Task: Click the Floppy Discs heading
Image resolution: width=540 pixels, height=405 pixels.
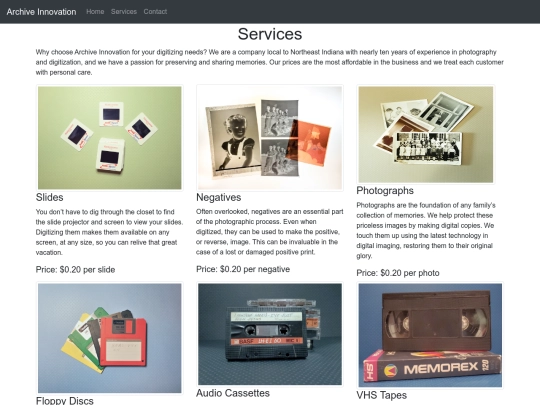Action: tap(65, 401)
